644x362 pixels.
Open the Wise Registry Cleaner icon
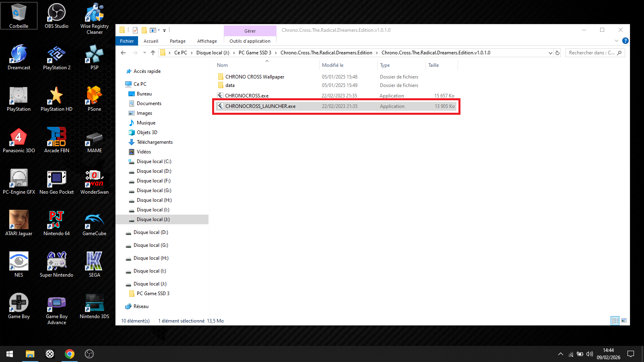pyautogui.click(x=94, y=18)
